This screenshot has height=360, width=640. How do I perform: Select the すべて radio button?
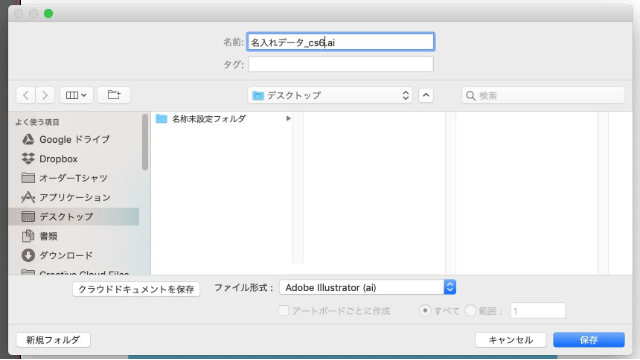click(425, 311)
